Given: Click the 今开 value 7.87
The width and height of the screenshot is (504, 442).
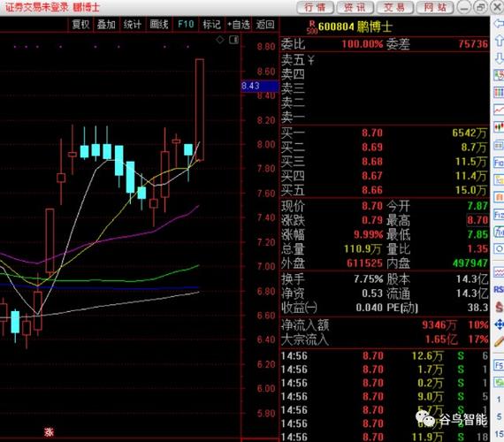Looking at the screenshot, I should click(477, 206).
